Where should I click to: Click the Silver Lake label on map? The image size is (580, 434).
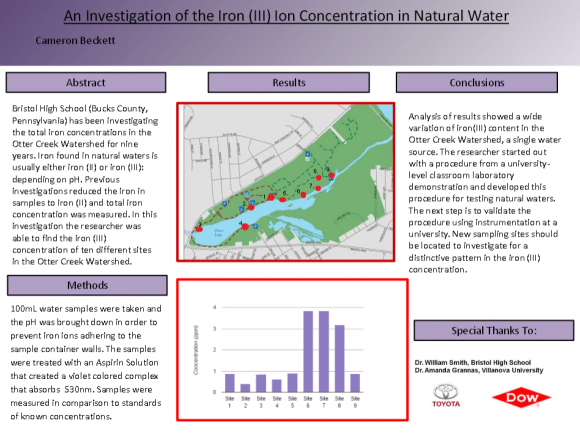219,233
